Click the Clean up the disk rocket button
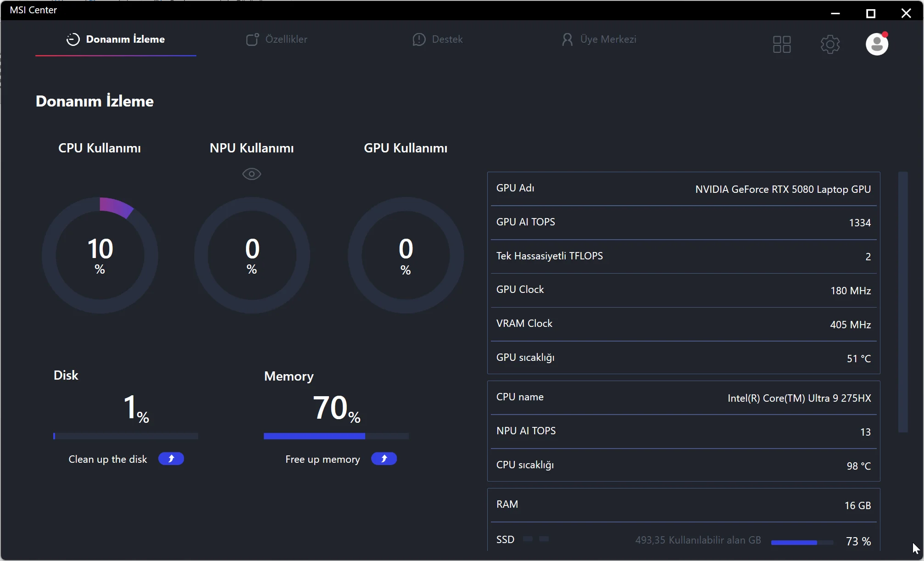924x561 pixels. click(x=171, y=459)
